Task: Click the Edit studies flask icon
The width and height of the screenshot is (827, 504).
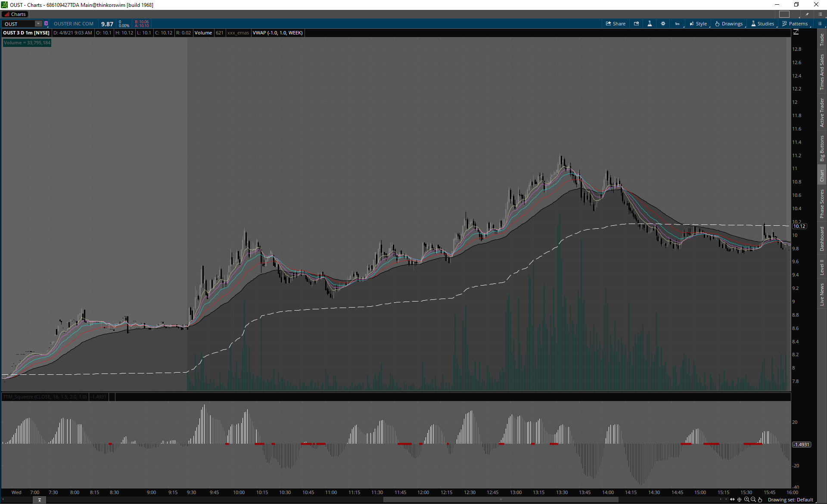Action: [650, 24]
